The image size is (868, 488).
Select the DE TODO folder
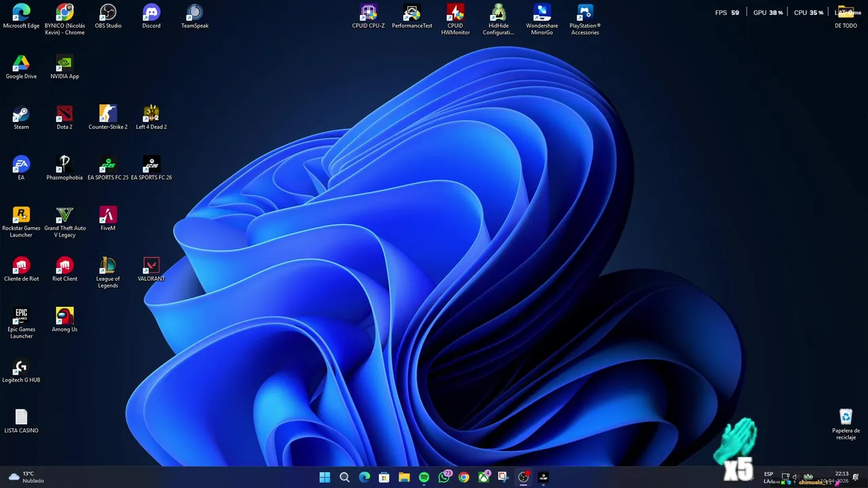pyautogui.click(x=846, y=17)
